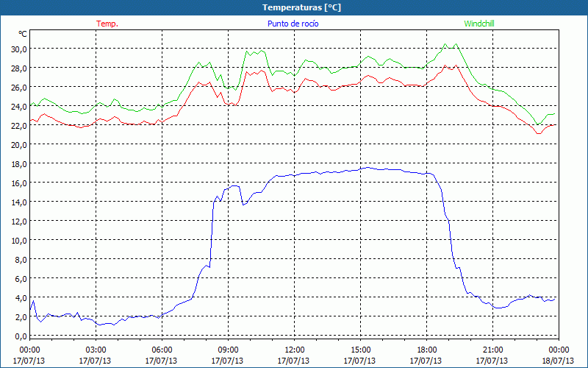Click the 06:00 time axis label
The height and width of the screenshot is (368, 588).
point(162,350)
